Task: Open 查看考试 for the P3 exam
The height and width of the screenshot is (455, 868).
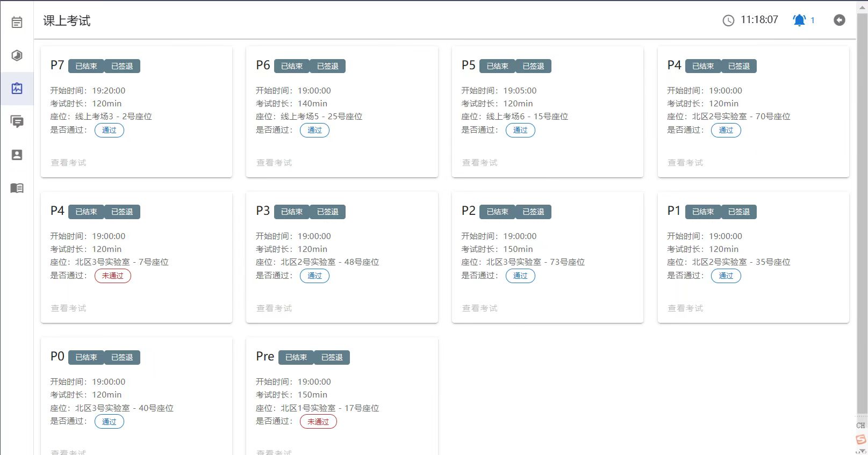Action: (x=274, y=308)
